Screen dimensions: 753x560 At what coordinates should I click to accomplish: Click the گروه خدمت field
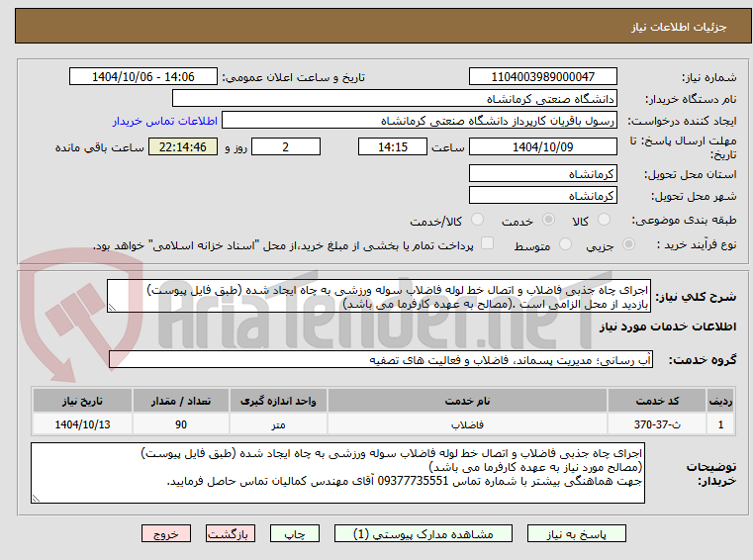(x=381, y=360)
